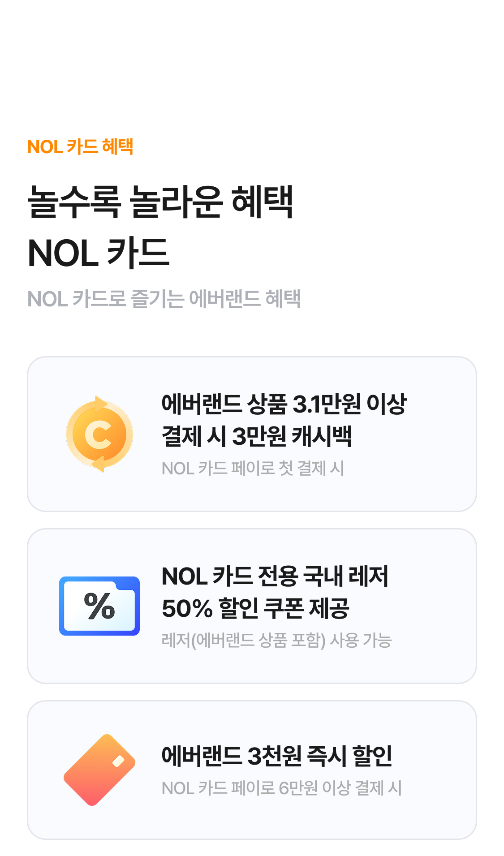The height and width of the screenshot is (856, 504).
Task: Click the gray 'NOL 카드로 즐기는 에버랜드 혜택' subtitle
Action: coord(164,299)
